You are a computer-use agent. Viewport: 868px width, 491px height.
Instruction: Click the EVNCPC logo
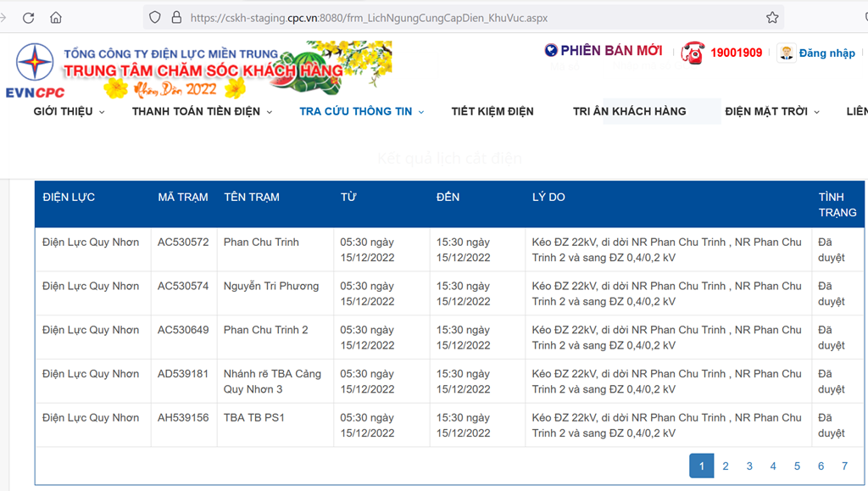tap(35, 70)
